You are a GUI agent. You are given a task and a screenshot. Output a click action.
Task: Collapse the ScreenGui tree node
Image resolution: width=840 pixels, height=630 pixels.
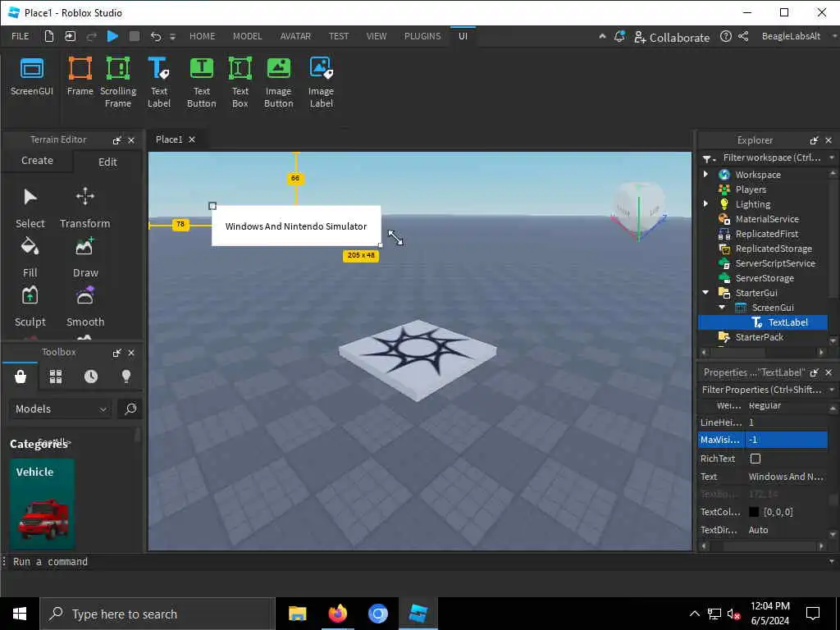pos(722,307)
